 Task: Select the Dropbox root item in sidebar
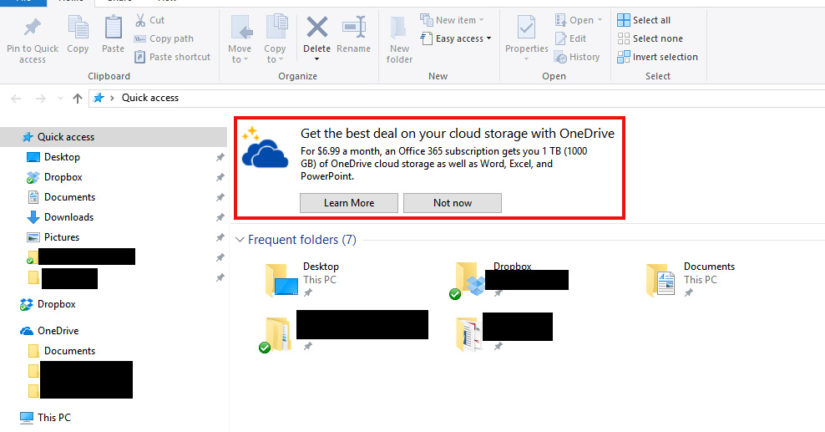[x=56, y=304]
